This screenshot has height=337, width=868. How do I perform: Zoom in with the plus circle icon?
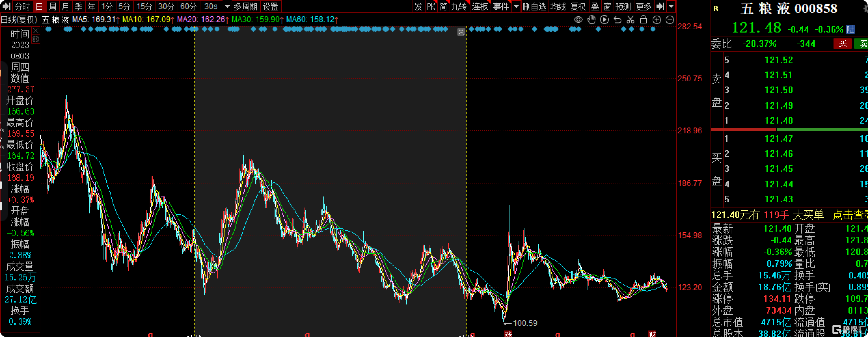click(657, 20)
